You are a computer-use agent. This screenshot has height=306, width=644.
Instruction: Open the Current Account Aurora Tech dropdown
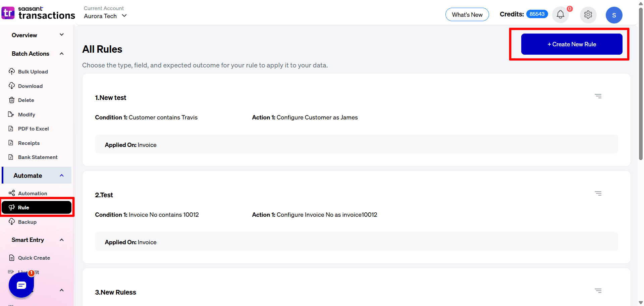[105, 16]
